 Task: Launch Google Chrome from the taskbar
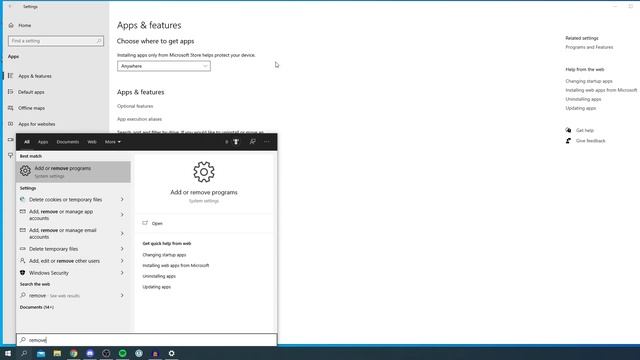(x=73, y=353)
